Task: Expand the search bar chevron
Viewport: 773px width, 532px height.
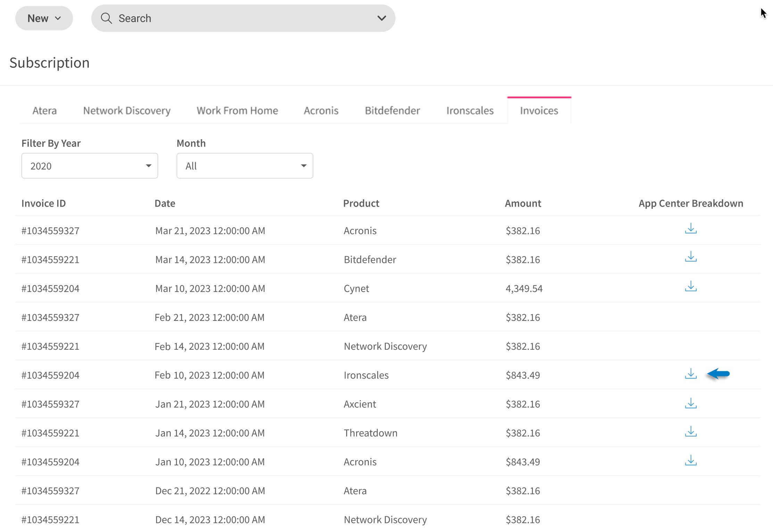Action: coord(382,18)
